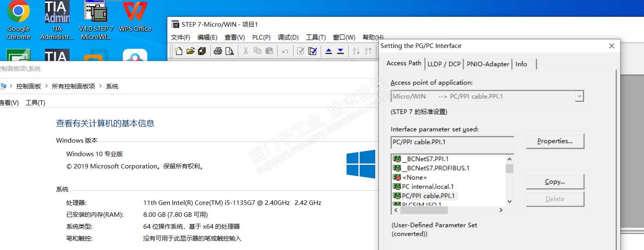Image resolution: width=644 pixels, height=250 pixels.
Task: Click the Copy... button in the dialog
Action: (x=555, y=182)
